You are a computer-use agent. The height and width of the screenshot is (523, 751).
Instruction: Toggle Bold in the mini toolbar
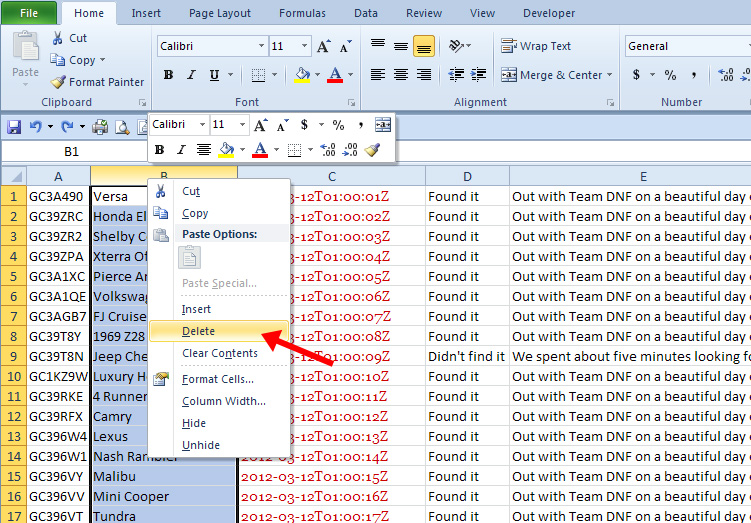click(x=159, y=150)
